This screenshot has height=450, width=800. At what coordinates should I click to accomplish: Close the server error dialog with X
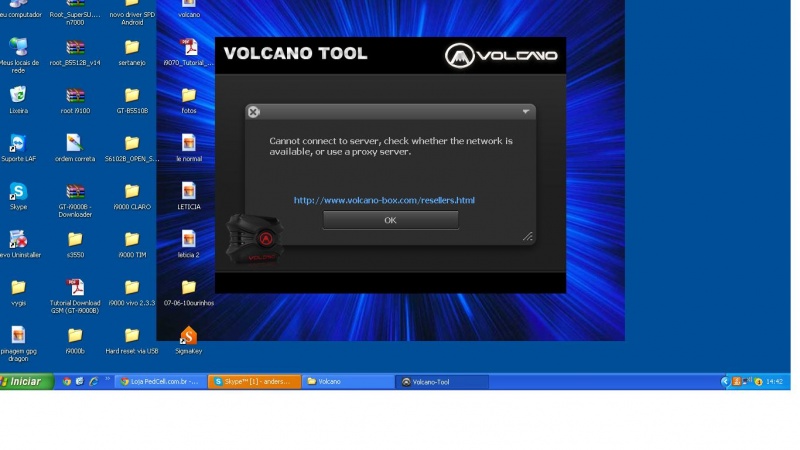pos(254,112)
